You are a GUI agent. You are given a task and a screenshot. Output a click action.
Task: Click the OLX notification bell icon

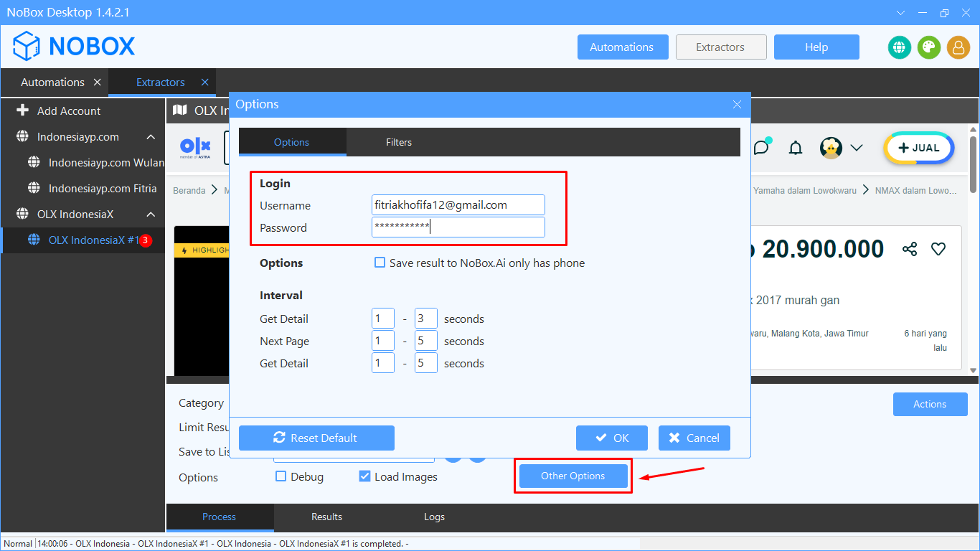click(x=796, y=148)
